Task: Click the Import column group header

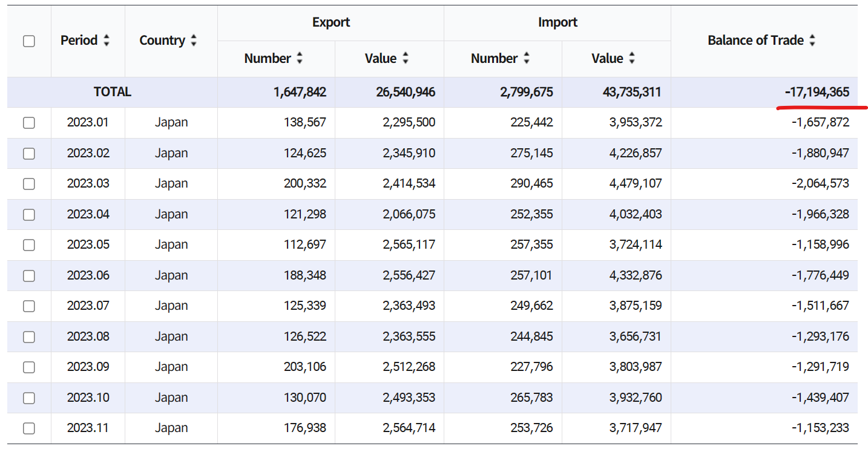Action: (x=557, y=22)
